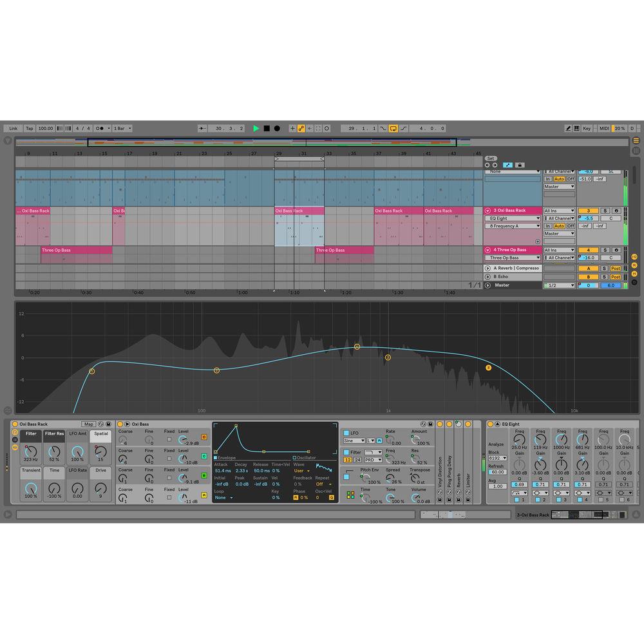Turn off the Vinyl Distortion device activator
This screenshot has height=644, width=644.
coord(440,424)
